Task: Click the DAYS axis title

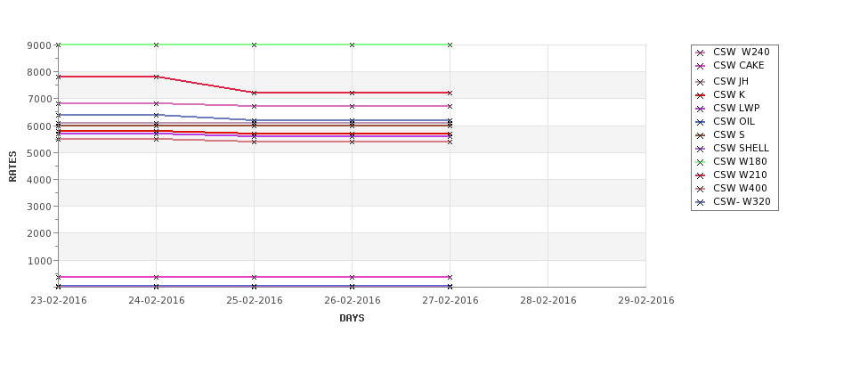Action: click(352, 319)
